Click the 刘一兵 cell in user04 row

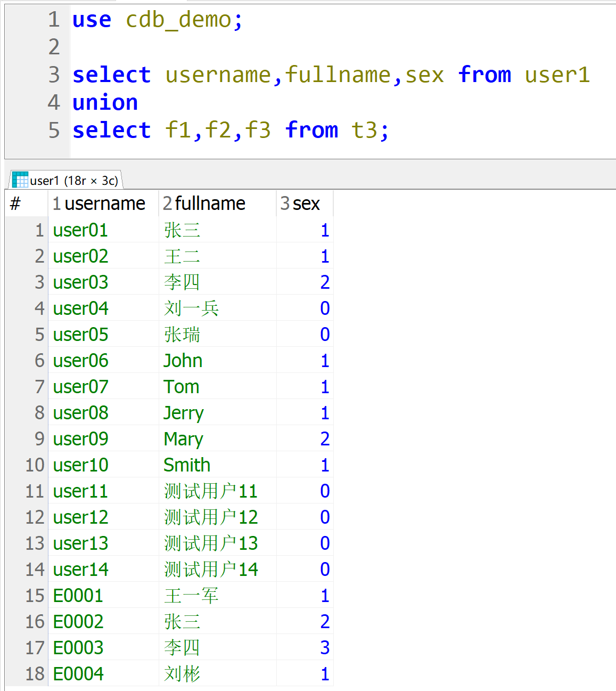coord(191,308)
